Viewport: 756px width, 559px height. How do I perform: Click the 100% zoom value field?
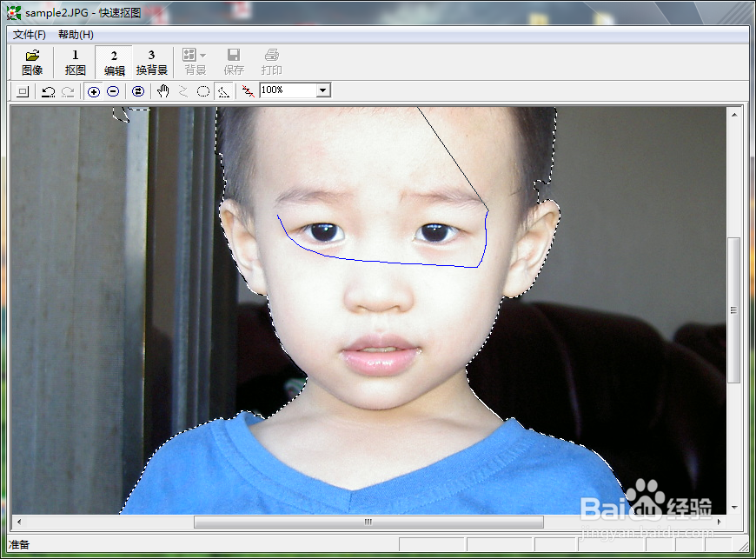(288, 90)
